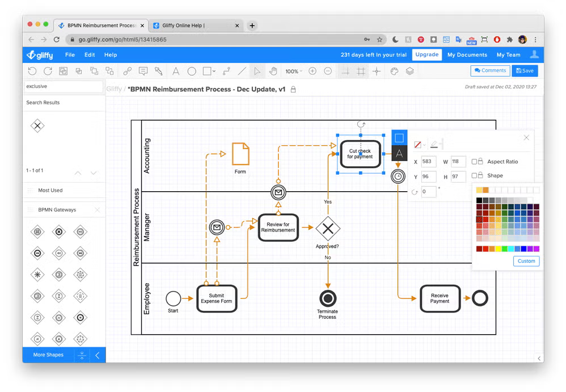Expand the right panel collapsed arrow
The image size is (566, 392).
pyautogui.click(x=539, y=358)
